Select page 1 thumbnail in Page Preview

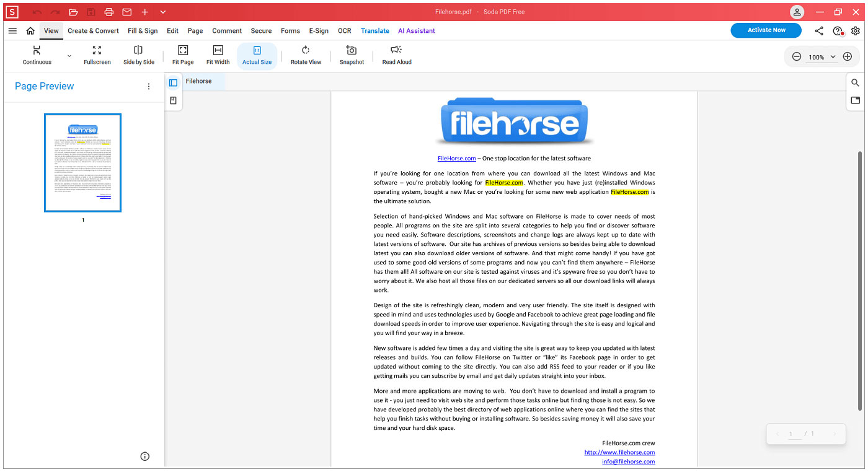pyautogui.click(x=83, y=163)
